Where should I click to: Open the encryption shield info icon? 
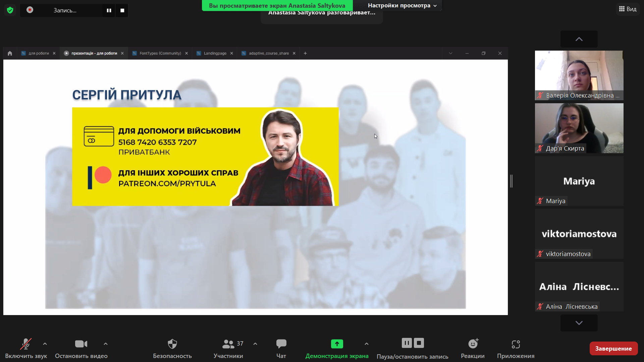[x=10, y=10]
